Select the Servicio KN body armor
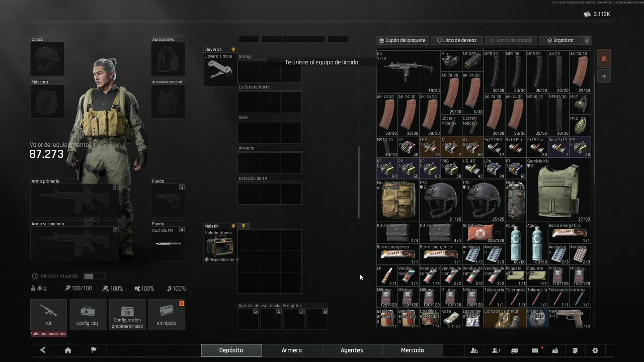 click(558, 190)
